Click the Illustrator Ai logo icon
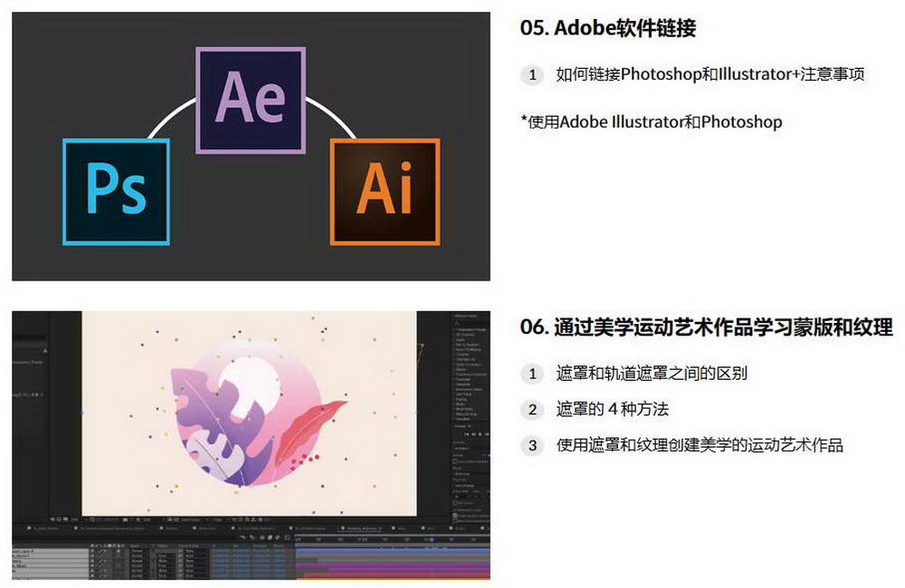Image resolution: width=905 pixels, height=588 pixels. 385,192
